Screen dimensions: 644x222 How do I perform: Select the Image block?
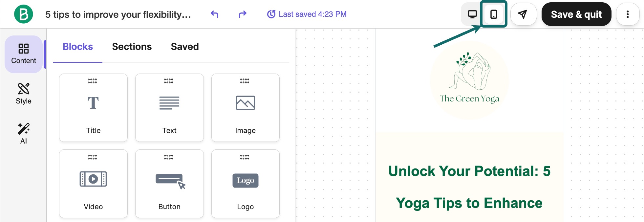[246, 108]
